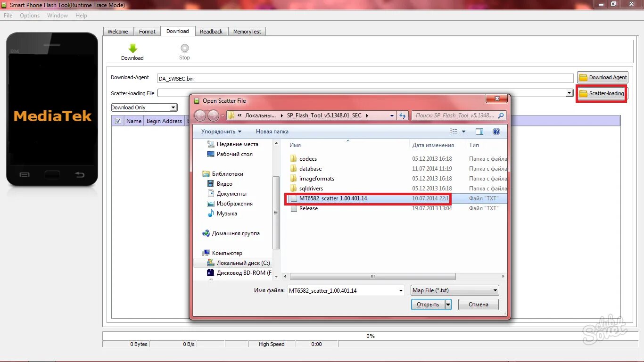
Task: Click the dialog Forward navigation arrow
Action: 213,115
